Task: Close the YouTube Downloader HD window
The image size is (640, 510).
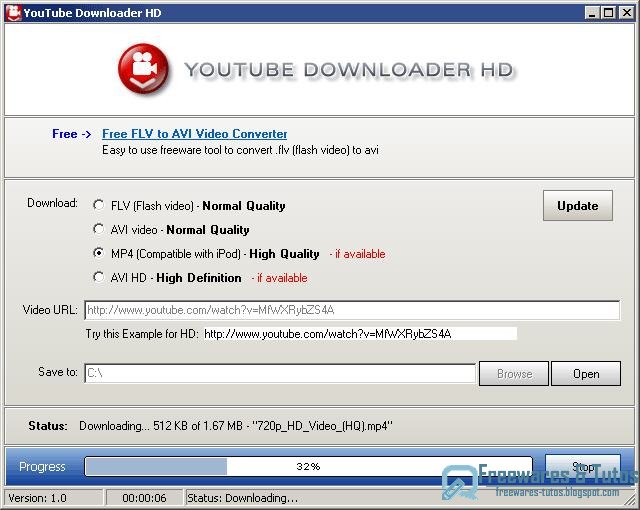Action: 626,13
